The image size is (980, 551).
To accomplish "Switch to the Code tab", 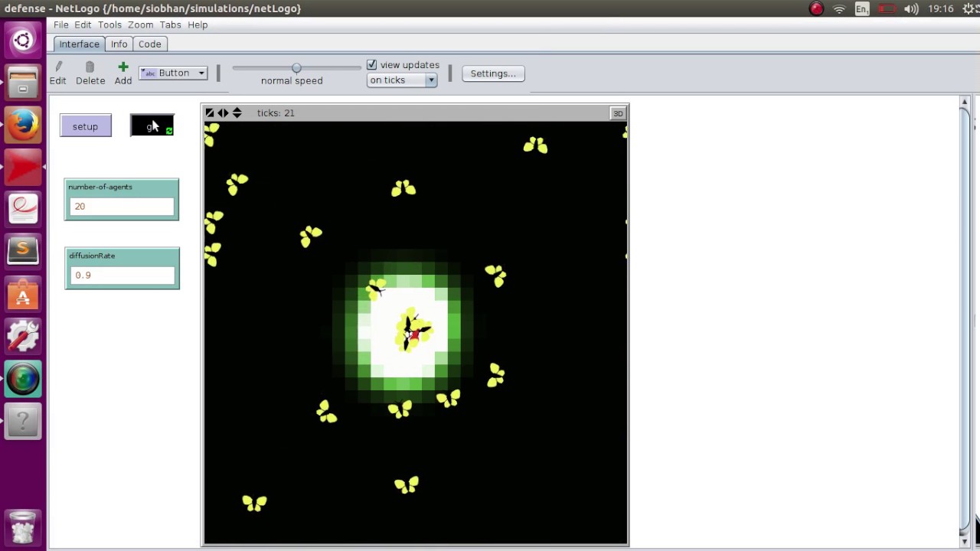I will tap(149, 44).
